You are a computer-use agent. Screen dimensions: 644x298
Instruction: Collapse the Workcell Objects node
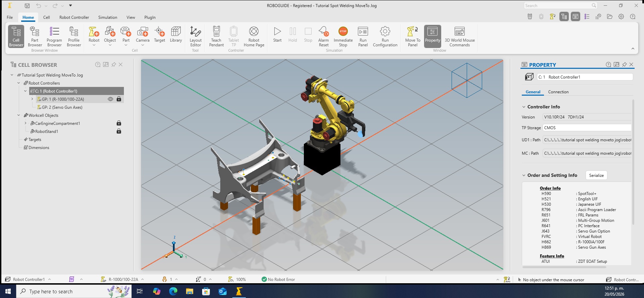tap(19, 115)
